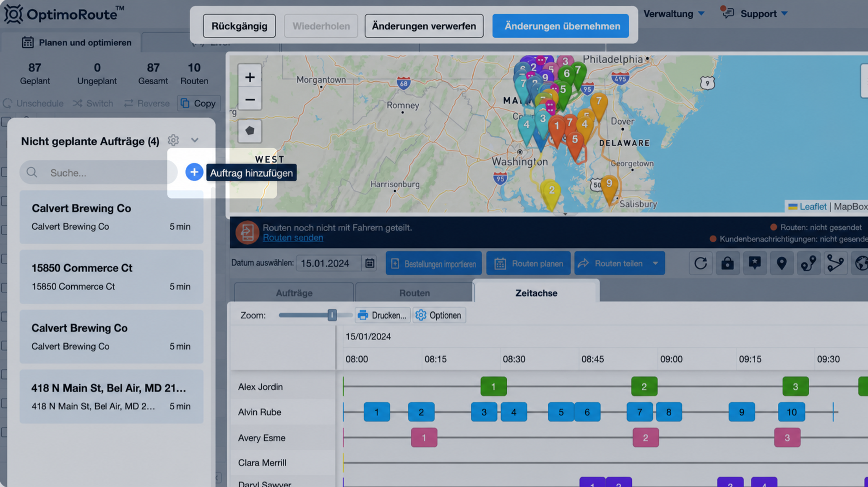This screenshot has height=487, width=868.
Task: Click the map pin icon in toolbar
Action: [x=781, y=263]
